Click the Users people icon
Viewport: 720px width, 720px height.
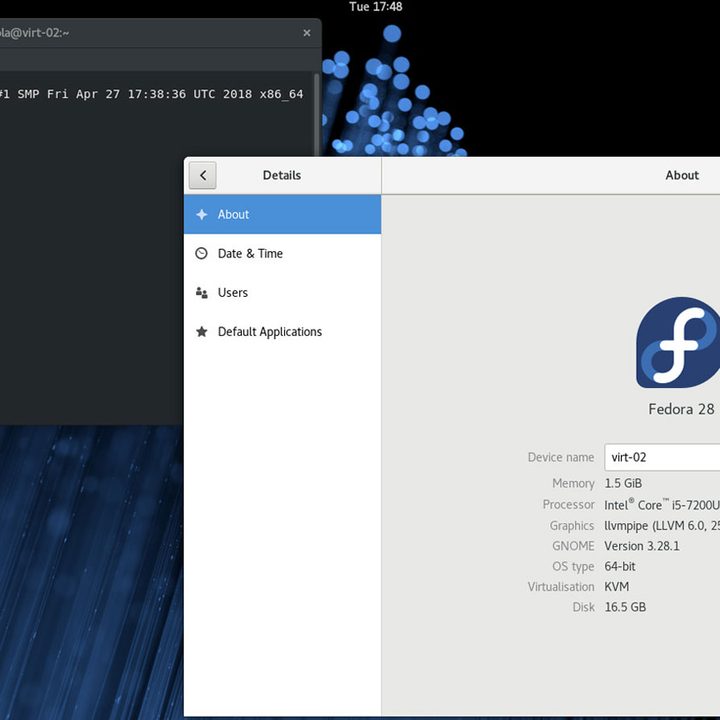(202, 292)
